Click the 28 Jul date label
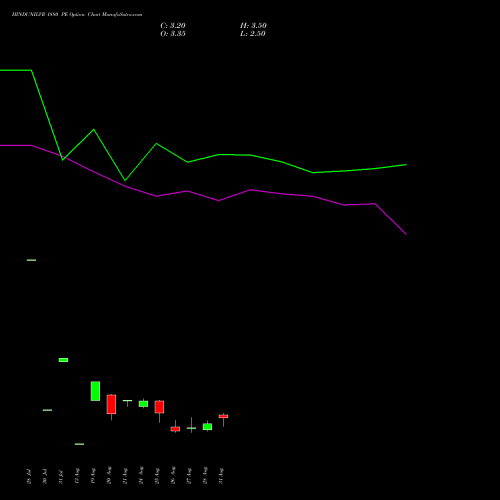Viewport: 500px width, 500px height. click(29, 476)
